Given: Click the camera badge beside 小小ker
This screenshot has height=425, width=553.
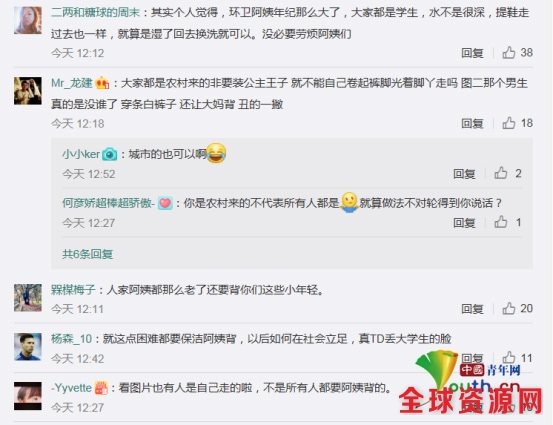Looking at the screenshot, I should 109,154.
